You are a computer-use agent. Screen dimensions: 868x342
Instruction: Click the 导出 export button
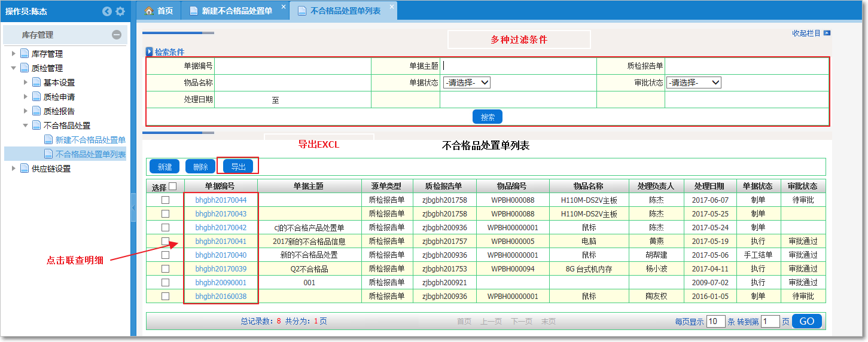237,167
